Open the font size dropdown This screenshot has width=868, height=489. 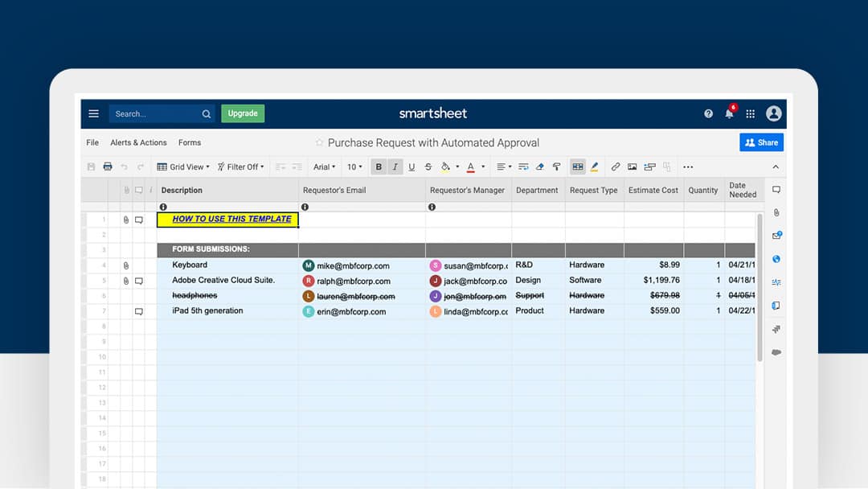[x=354, y=166]
